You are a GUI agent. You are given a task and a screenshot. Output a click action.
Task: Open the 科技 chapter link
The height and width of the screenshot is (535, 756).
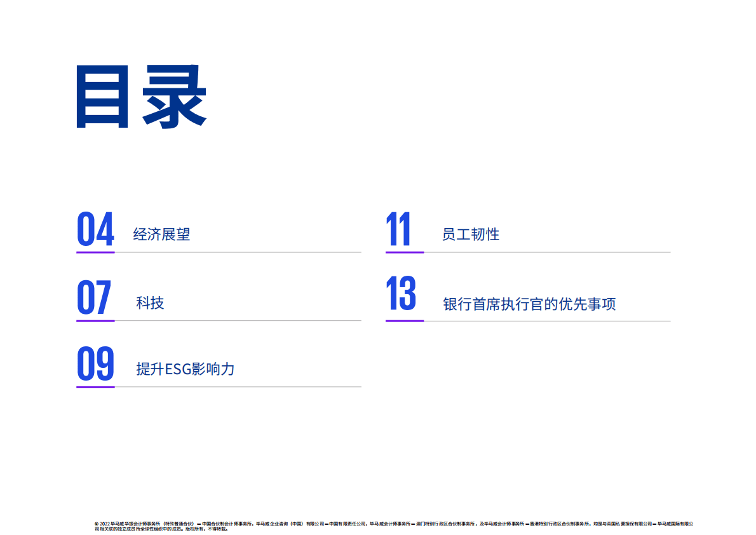[151, 303]
